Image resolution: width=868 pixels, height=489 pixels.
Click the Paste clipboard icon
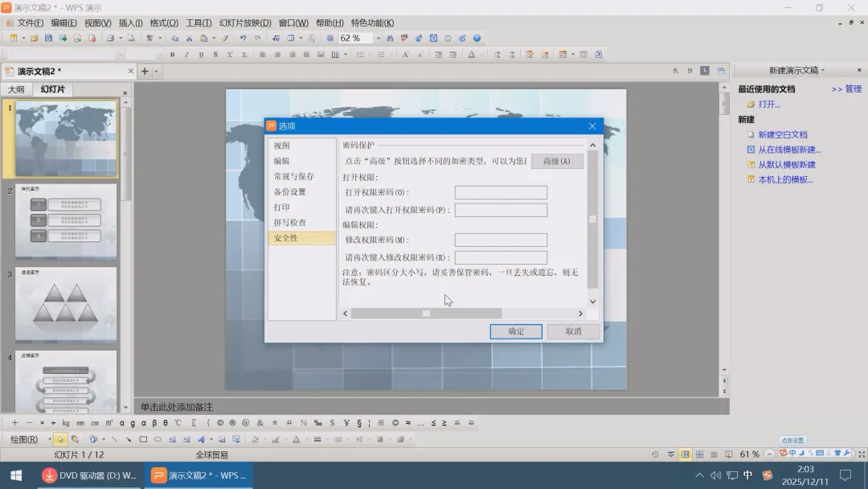coord(203,39)
